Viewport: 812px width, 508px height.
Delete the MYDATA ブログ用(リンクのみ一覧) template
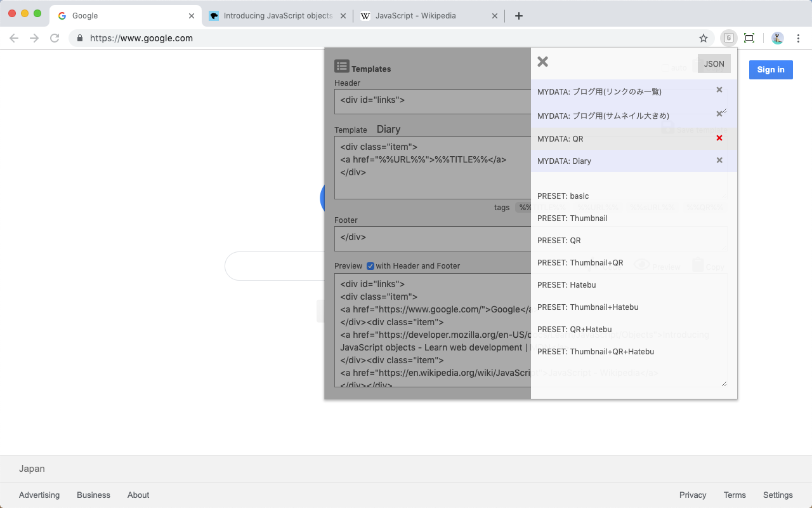click(719, 90)
